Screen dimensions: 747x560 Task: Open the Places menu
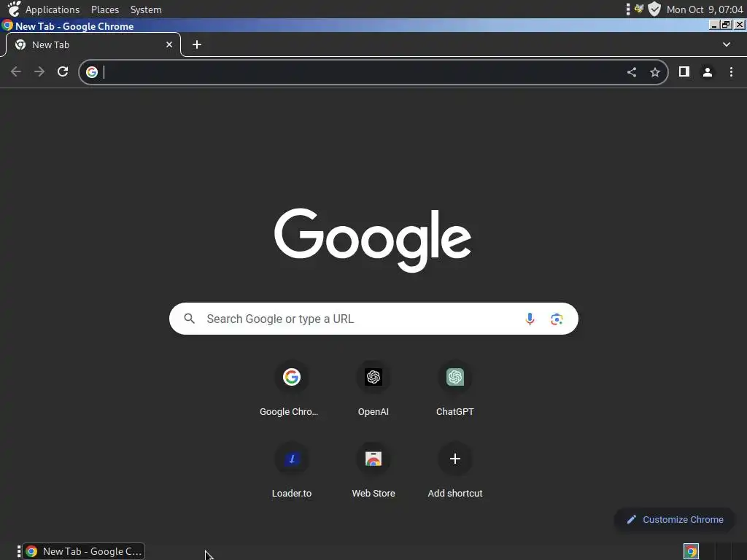[105, 9]
